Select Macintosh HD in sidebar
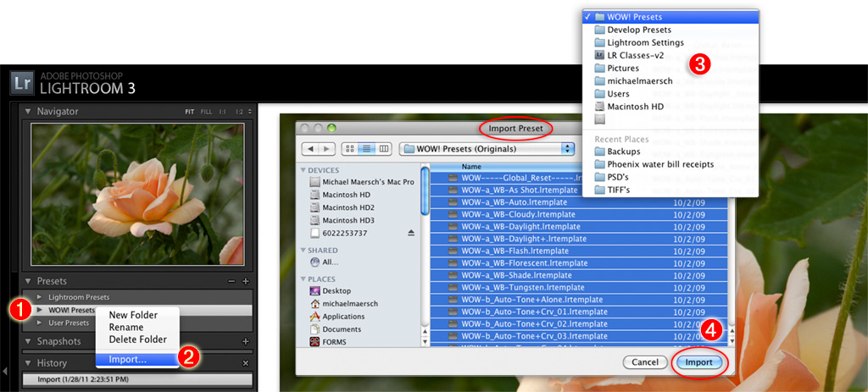This screenshot has width=868, height=392. pyautogui.click(x=341, y=195)
